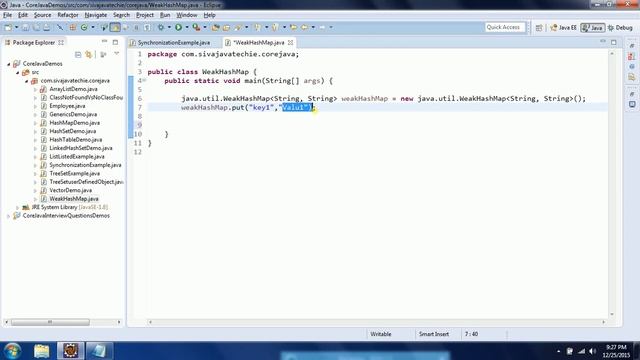640x360 pixels.
Task: Open Windows Start menu orb
Action: tap(12, 351)
